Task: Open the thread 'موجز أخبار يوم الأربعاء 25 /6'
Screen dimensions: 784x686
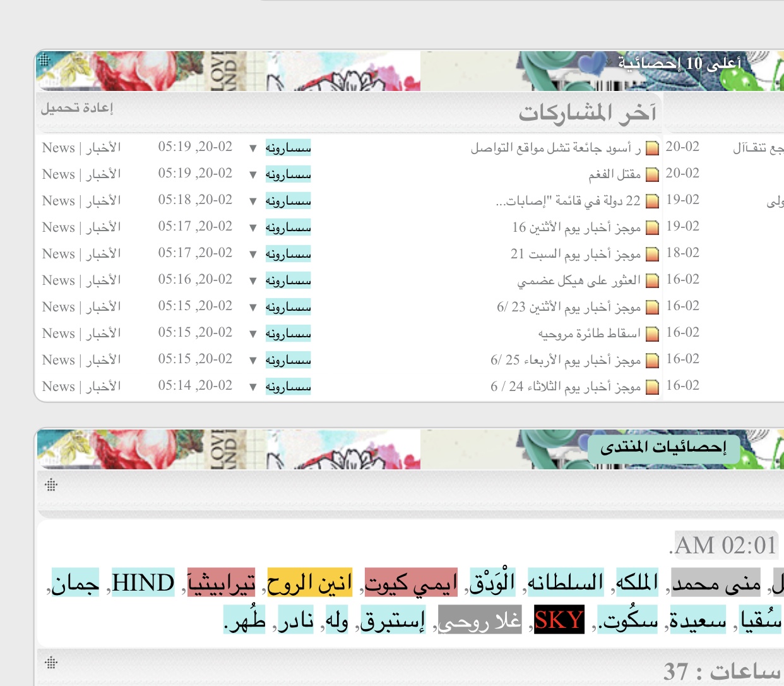Action: pos(565,360)
